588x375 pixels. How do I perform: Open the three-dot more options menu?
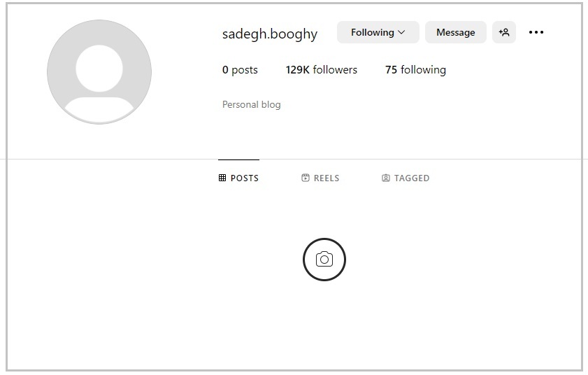click(536, 32)
